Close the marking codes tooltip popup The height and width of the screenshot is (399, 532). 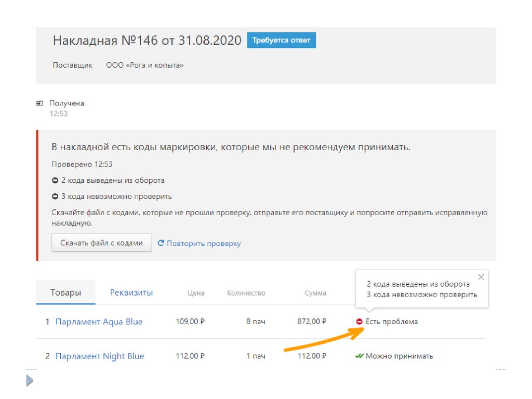pyautogui.click(x=481, y=277)
